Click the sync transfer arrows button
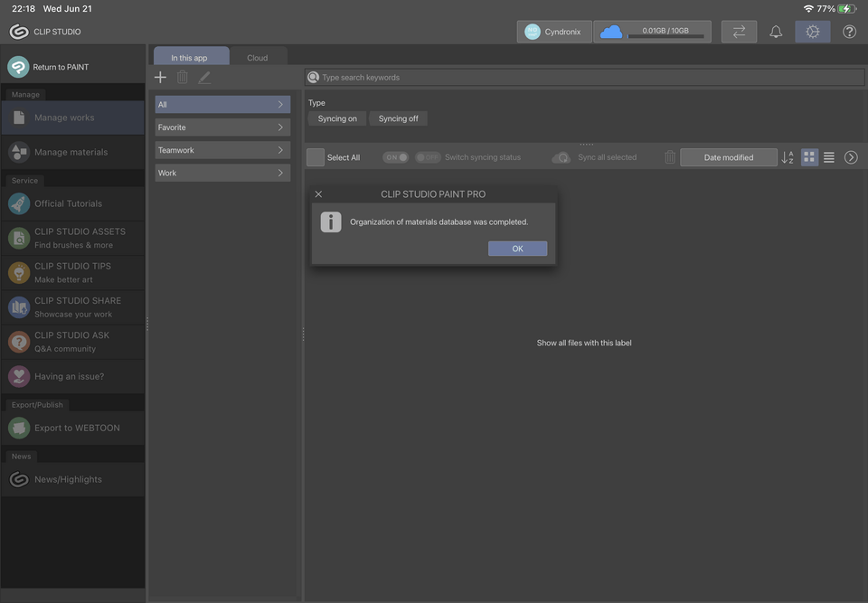 (739, 32)
